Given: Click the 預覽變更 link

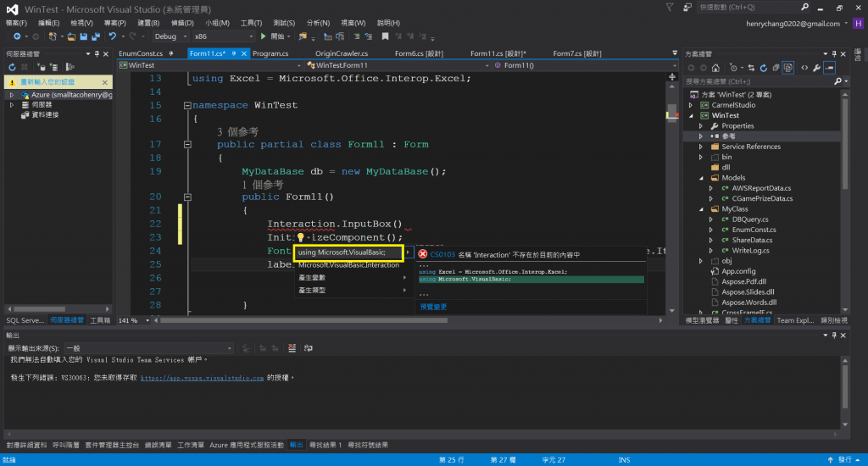Looking at the screenshot, I should [x=433, y=307].
